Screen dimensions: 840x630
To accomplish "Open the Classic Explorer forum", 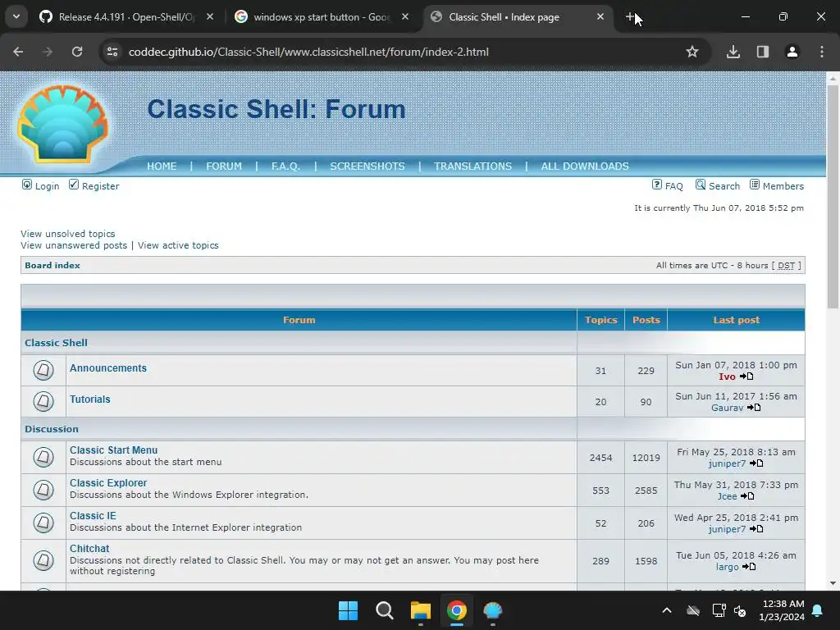I will click(x=108, y=482).
